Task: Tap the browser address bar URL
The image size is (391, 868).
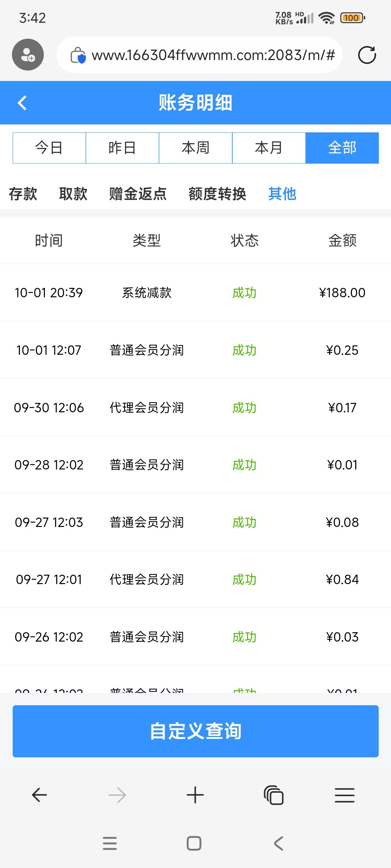Action: (213, 55)
